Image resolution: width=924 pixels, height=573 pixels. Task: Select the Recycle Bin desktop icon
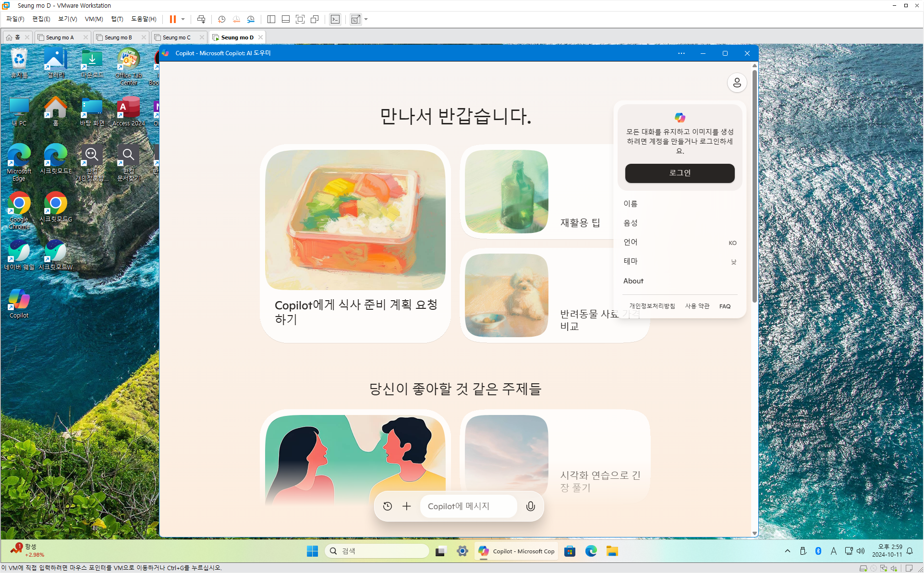click(19, 63)
